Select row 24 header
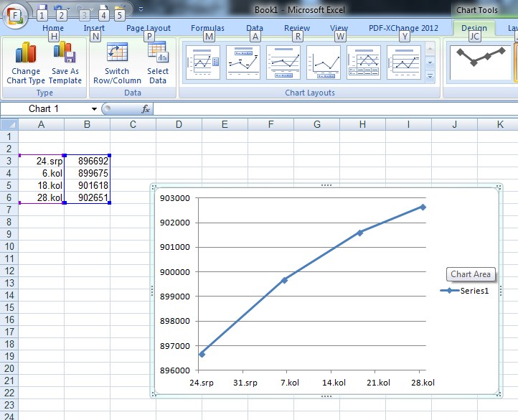 coord(9,416)
